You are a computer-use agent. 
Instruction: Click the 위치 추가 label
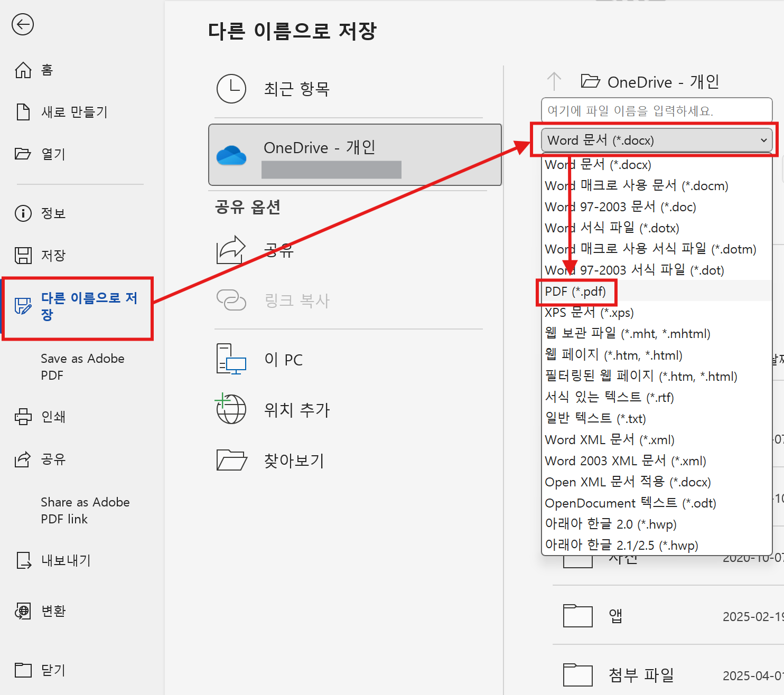tap(297, 409)
